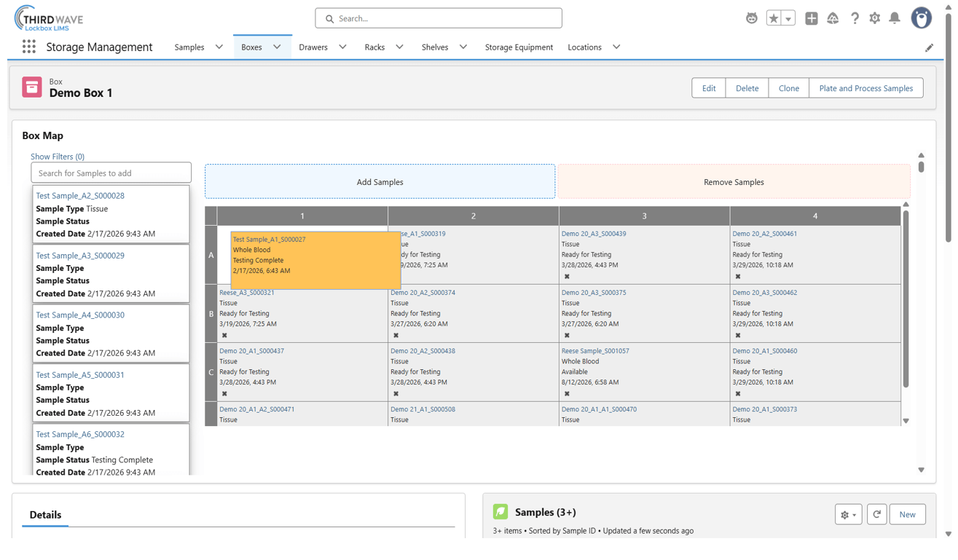
Task: Remove sample Demo 20_A1_S000437 with its X icon
Action: 224,394
